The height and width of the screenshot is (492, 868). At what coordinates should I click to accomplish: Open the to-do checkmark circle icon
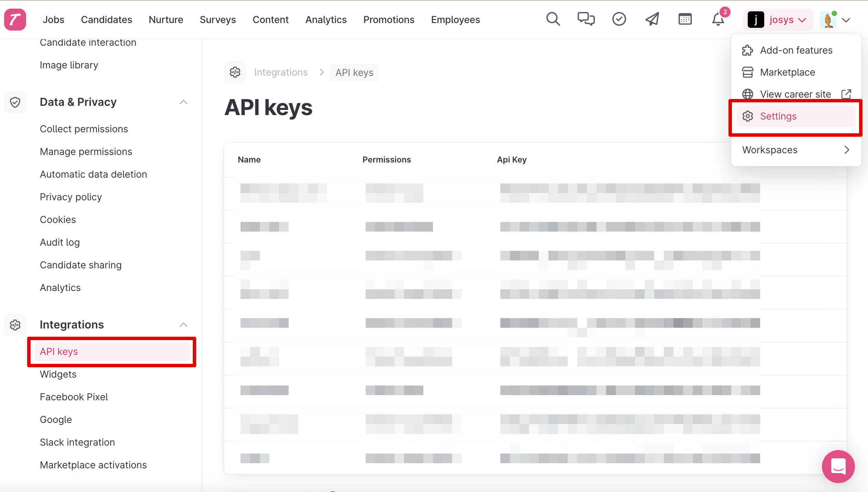(619, 19)
